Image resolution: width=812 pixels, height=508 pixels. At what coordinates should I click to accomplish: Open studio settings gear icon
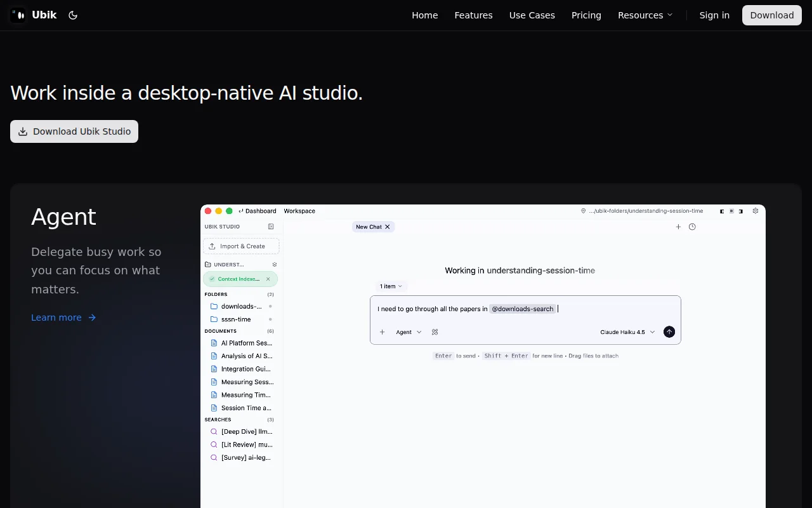[x=756, y=211]
